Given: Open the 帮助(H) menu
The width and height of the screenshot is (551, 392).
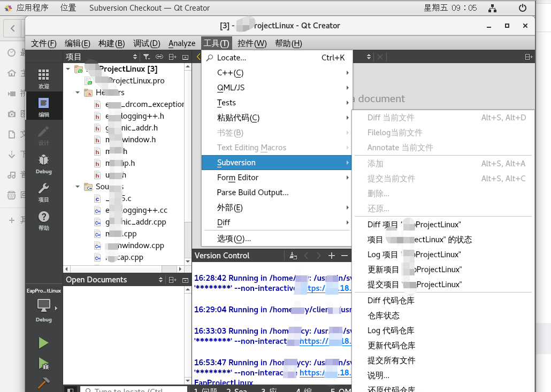Looking at the screenshot, I should (288, 43).
